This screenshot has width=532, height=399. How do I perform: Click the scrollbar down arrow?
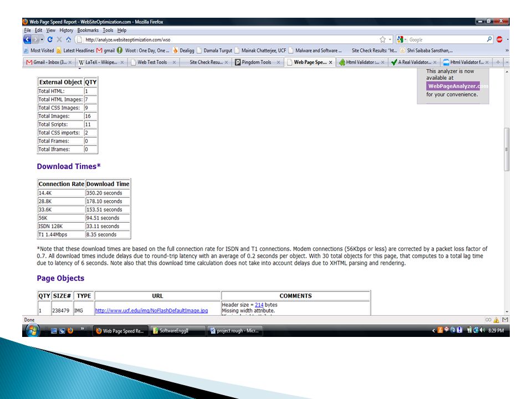507,312
